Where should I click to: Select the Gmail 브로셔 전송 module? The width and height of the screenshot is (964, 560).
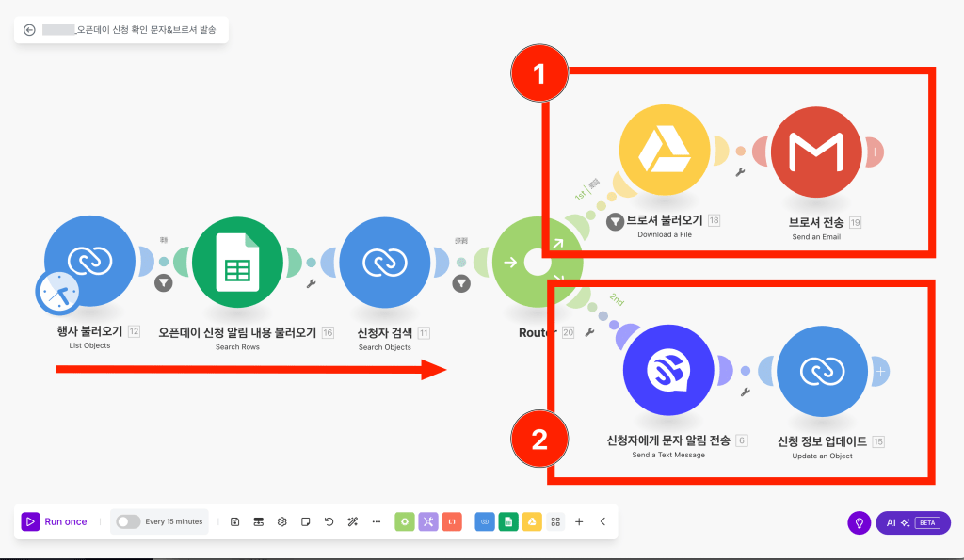817,151
